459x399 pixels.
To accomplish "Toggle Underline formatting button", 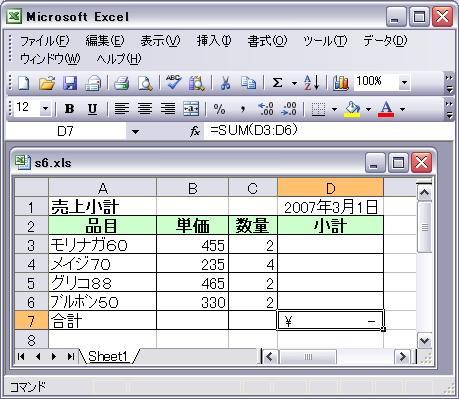I will pos(92,109).
